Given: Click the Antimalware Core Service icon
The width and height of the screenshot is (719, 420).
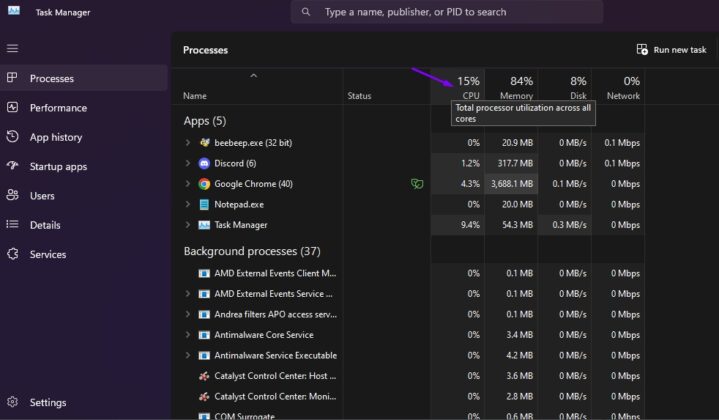Looking at the screenshot, I should [204, 335].
